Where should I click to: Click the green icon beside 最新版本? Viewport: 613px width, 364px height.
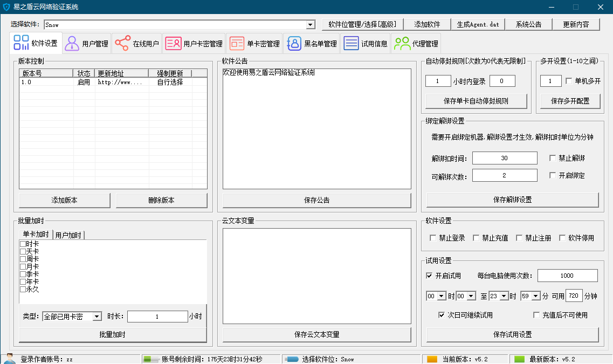tap(519, 359)
